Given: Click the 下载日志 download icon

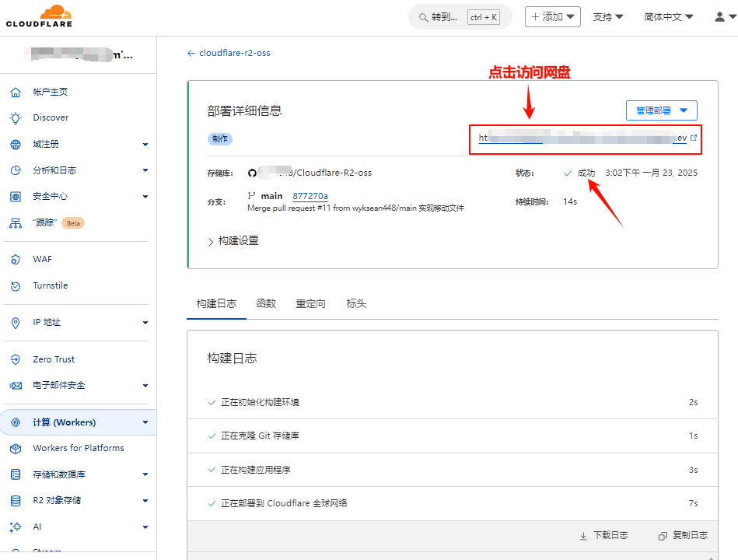Looking at the screenshot, I should pyautogui.click(x=583, y=536).
